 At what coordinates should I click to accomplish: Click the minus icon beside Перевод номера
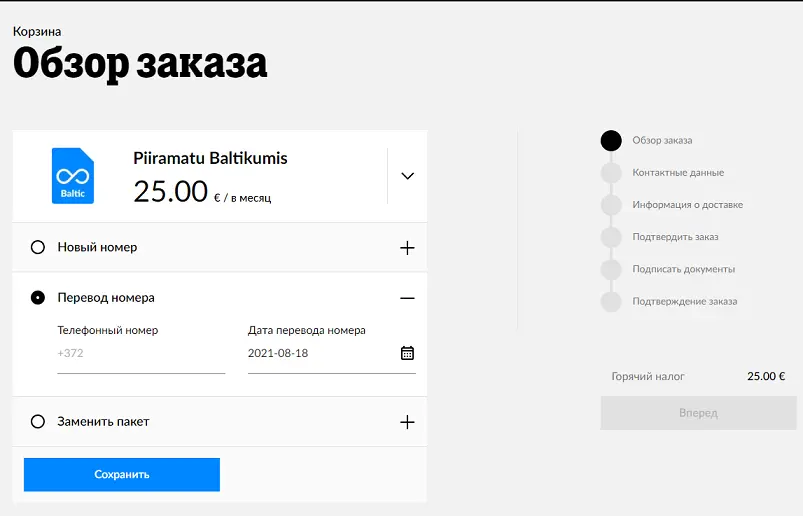tap(407, 298)
